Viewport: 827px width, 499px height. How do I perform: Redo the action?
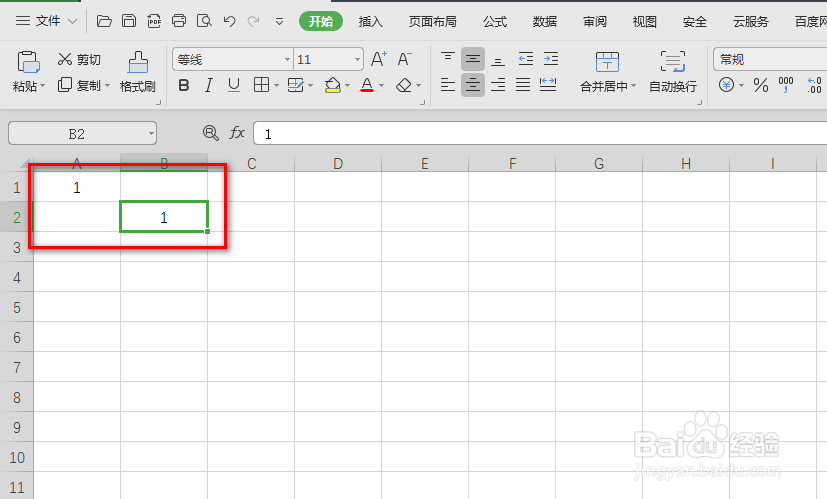click(254, 21)
